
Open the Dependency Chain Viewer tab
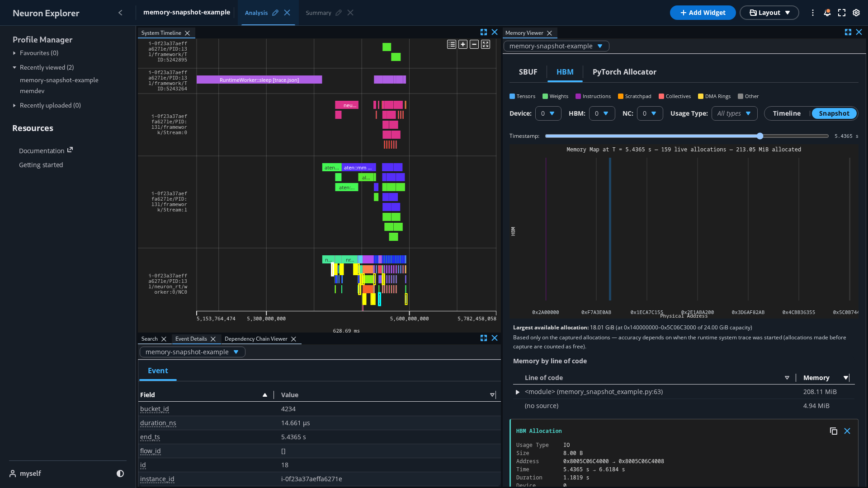[256, 339]
